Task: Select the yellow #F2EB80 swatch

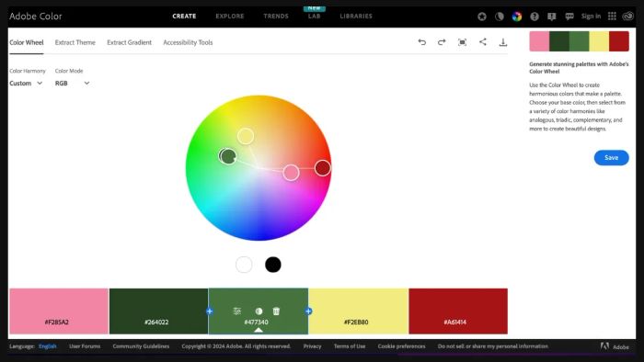Action: point(358,311)
